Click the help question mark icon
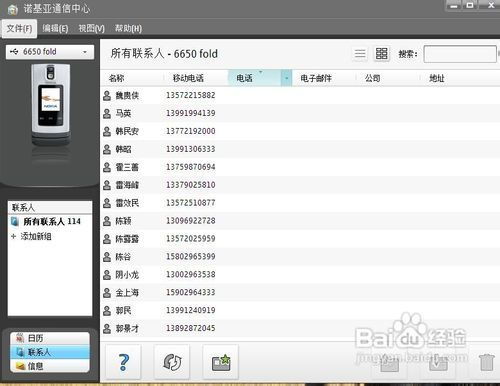 tap(123, 362)
